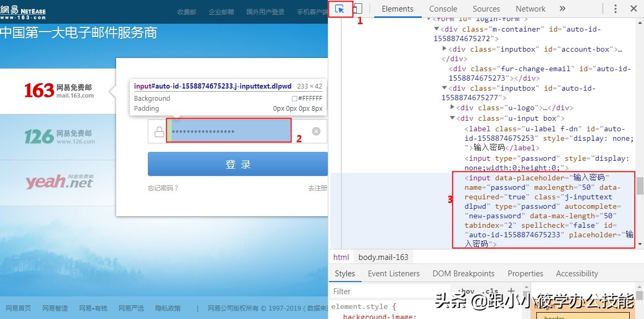Open hidden panels via the chevron »
The image size is (644, 319).
coord(562,9)
